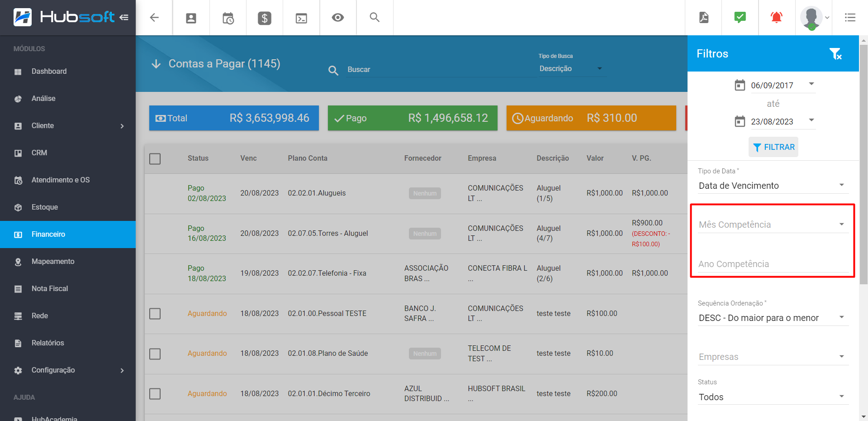Click the Estoque box icon in sidebar

[x=18, y=207]
